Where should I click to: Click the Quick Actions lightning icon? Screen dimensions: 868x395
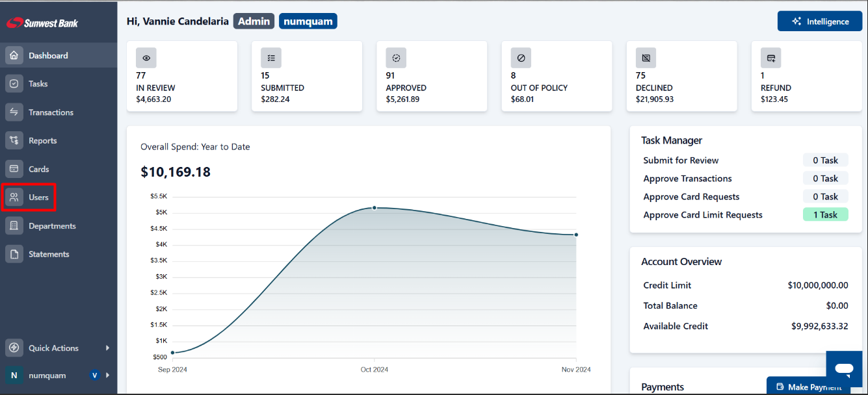(x=14, y=348)
